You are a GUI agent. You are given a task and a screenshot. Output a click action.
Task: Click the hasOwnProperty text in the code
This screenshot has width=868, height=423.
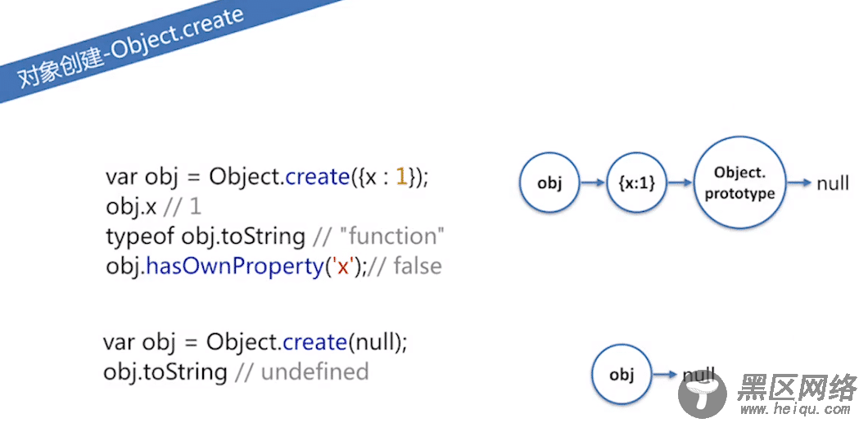(x=233, y=267)
